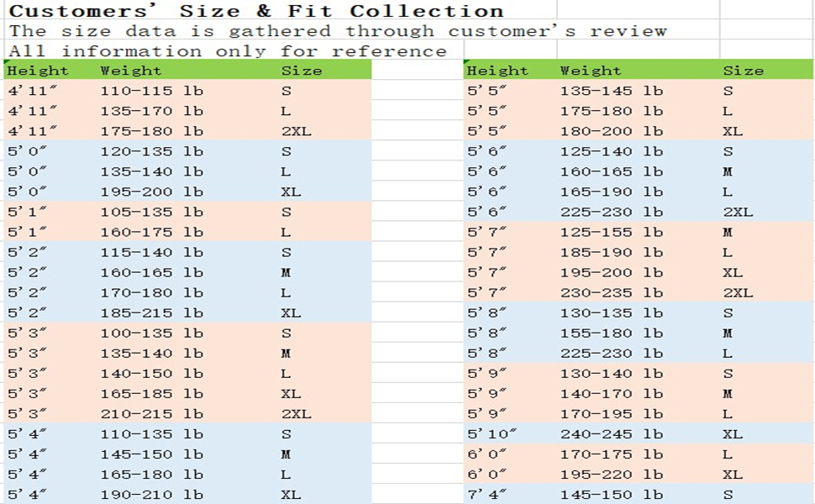This screenshot has width=815, height=504.
Task: Click the L size in the 5'0" 135-140 lb row
Action: pos(286,171)
